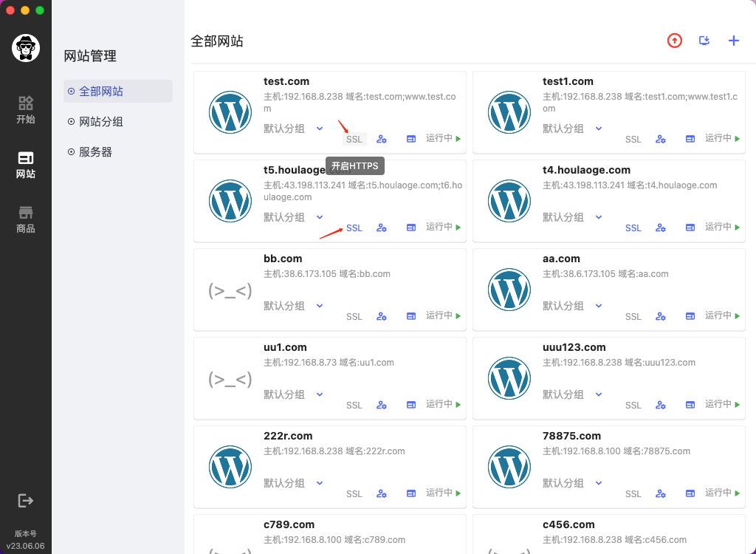This screenshot has width=756, height=554.
Task: Toggle running status of uu1.com
Action: click(443, 404)
